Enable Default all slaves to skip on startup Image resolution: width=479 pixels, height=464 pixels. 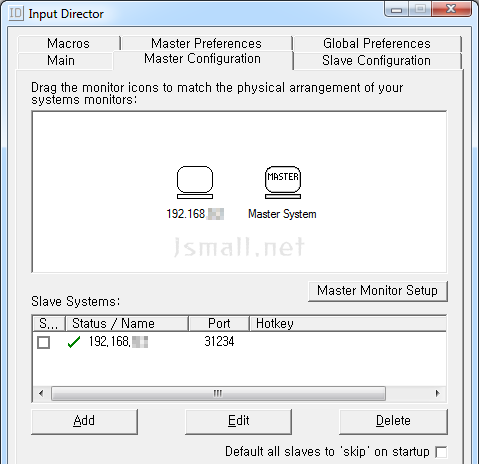[x=441, y=452]
